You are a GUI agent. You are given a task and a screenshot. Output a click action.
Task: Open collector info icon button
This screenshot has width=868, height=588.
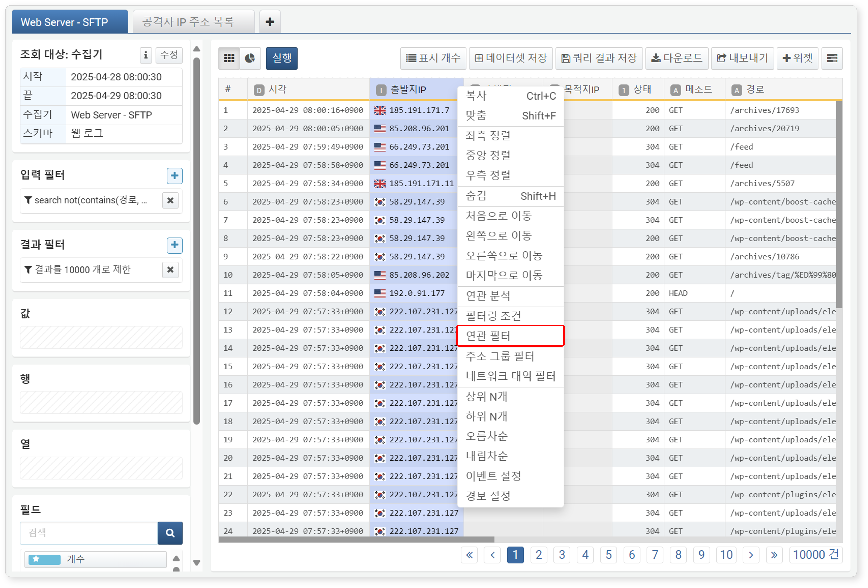(x=146, y=55)
